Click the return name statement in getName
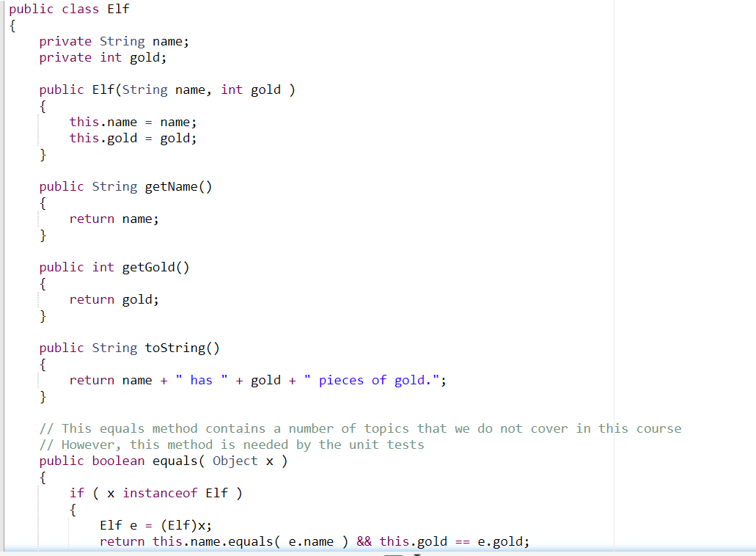This screenshot has width=756, height=556. (114, 218)
